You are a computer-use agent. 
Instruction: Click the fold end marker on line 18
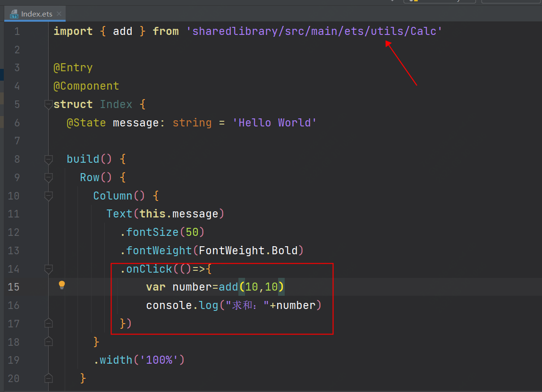pyautogui.click(x=48, y=342)
